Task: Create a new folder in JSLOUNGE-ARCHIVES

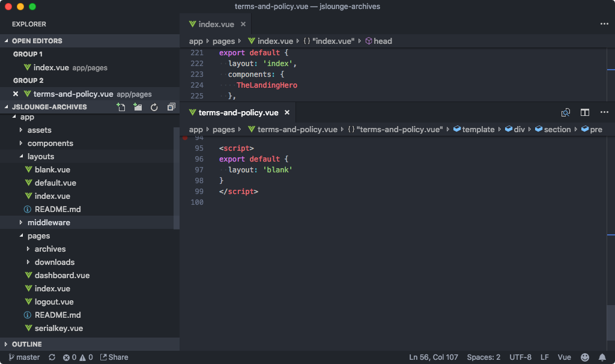Action: (x=138, y=106)
